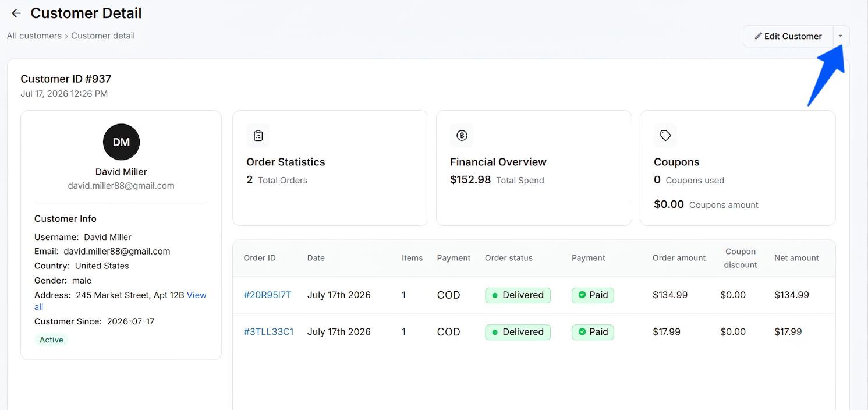Click the Order status column header
The height and width of the screenshot is (410, 868).
pos(509,258)
